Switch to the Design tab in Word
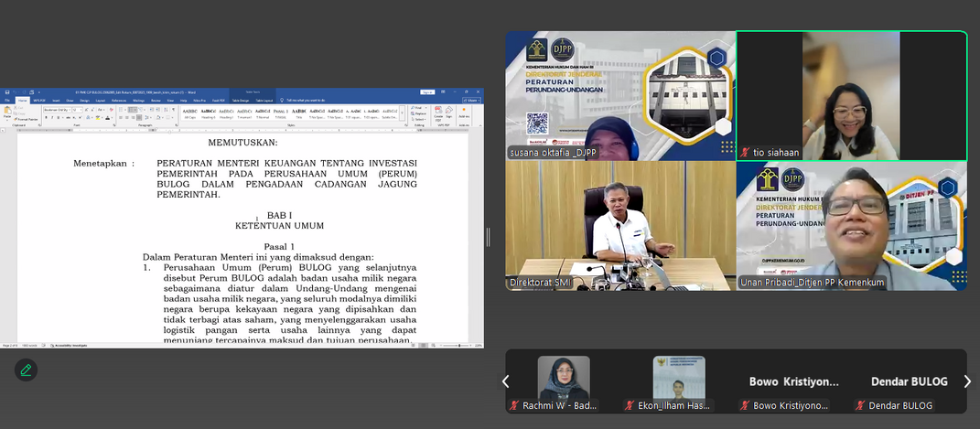Screen dimensions: 980x429 (84, 101)
